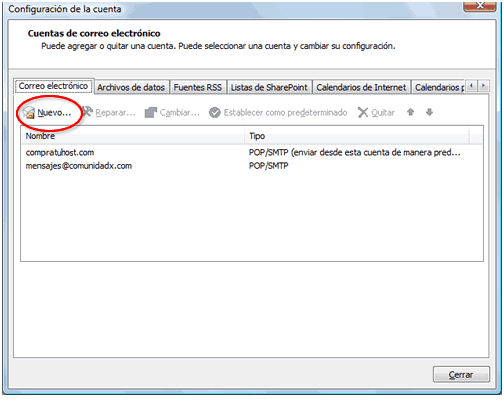Viewport: 504px width, 401px height.
Task: Click the Cerrar button
Action: click(461, 375)
